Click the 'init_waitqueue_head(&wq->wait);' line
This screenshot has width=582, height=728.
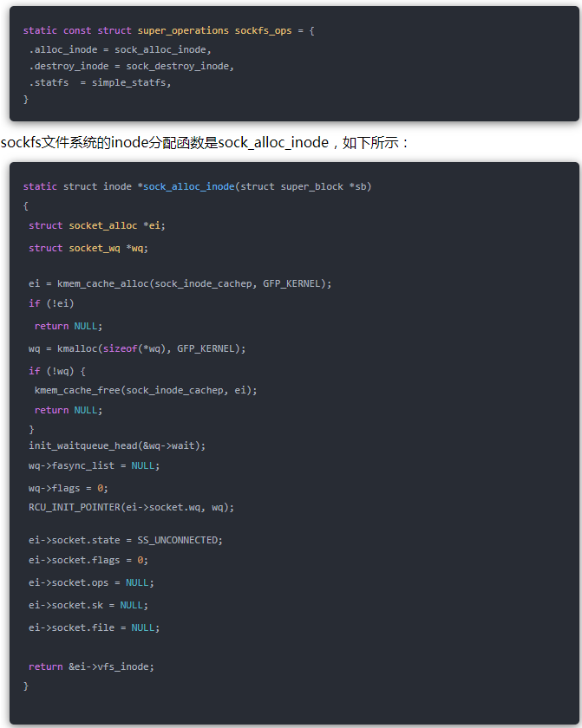click(x=117, y=445)
